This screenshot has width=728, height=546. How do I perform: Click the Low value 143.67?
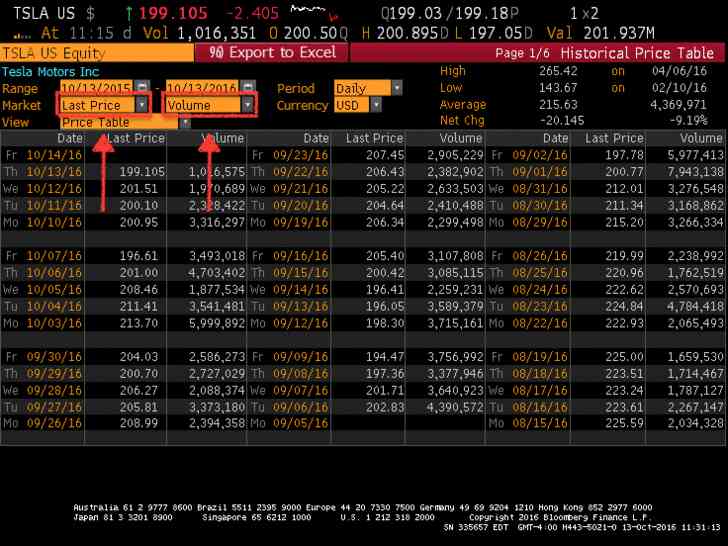(558, 88)
